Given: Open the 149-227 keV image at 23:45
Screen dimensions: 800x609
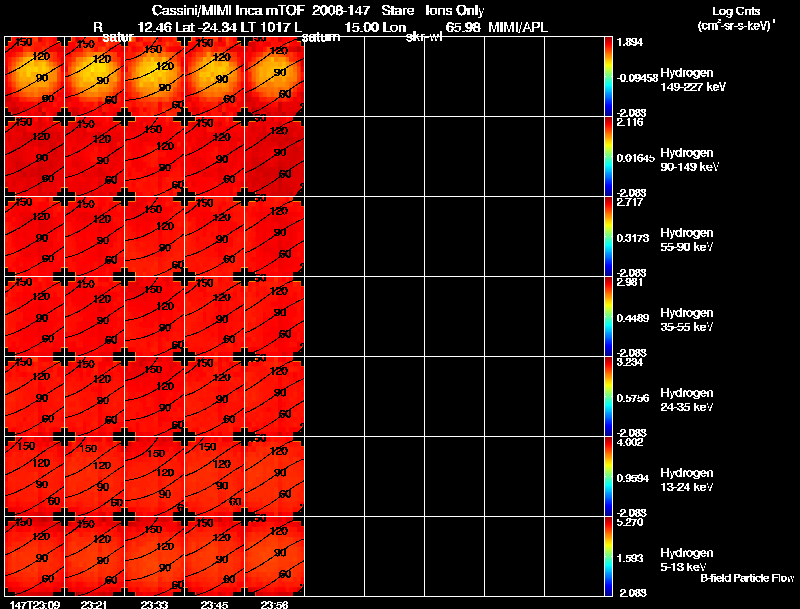Looking at the screenshot, I should pyautogui.click(x=214, y=76).
